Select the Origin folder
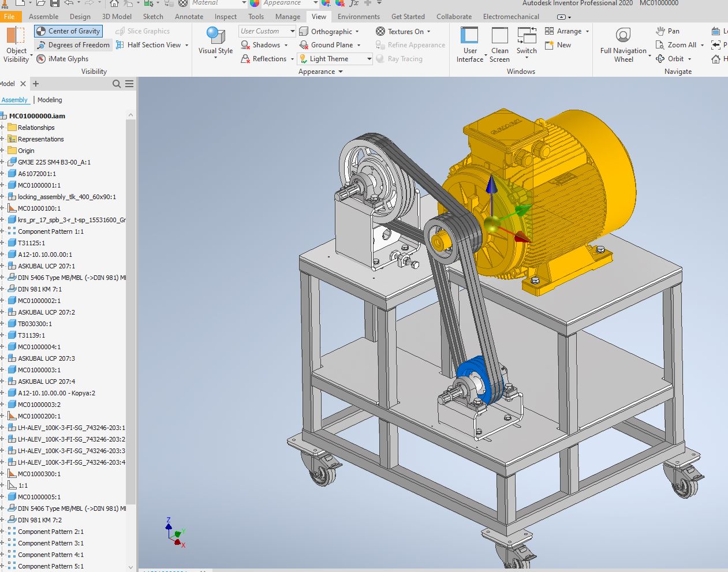The image size is (728, 572). coord(26,151)
